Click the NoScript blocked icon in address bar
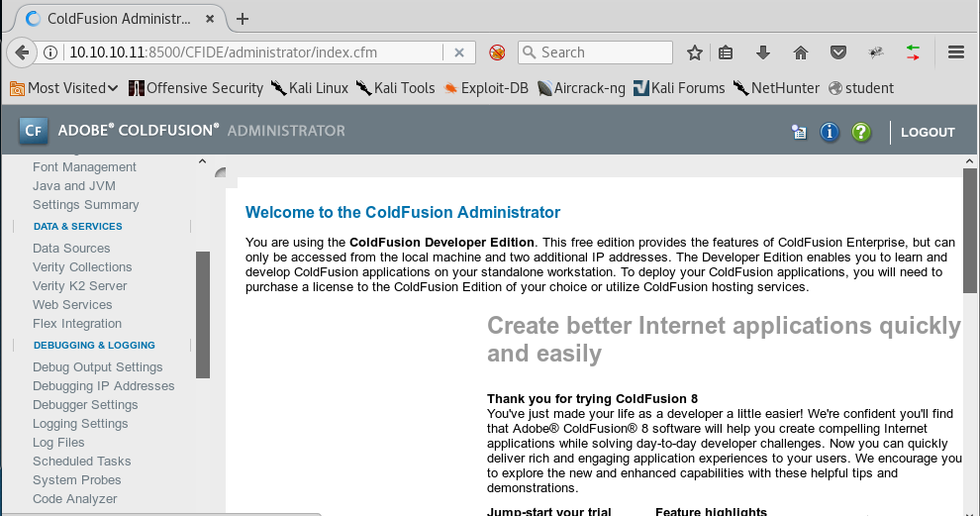 click(x=497, y=52)
